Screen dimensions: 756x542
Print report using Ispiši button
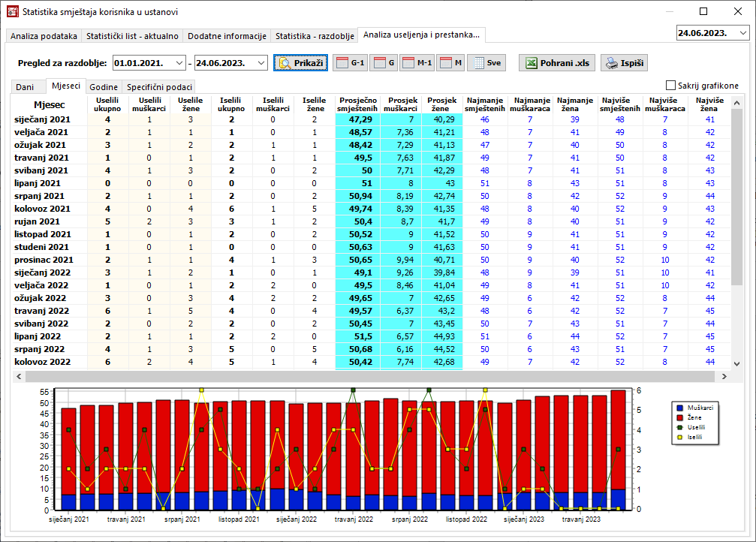click(x=625, y=63)
